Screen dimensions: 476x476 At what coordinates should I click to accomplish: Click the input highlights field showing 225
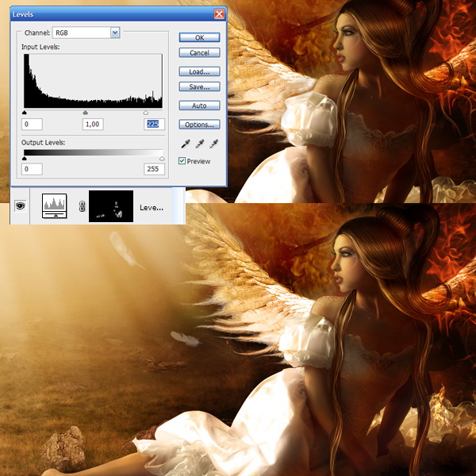[154, 125]
